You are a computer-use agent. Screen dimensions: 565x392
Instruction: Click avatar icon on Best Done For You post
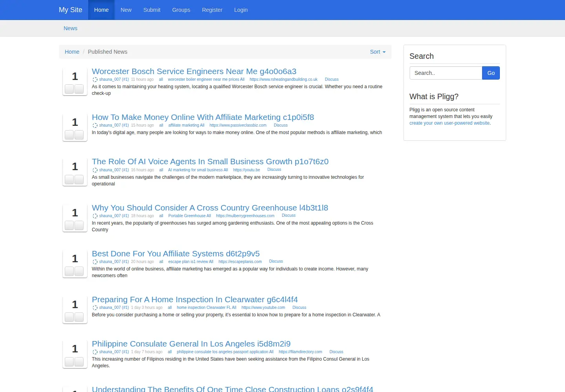pyautogui.click(x=95, y=262)
